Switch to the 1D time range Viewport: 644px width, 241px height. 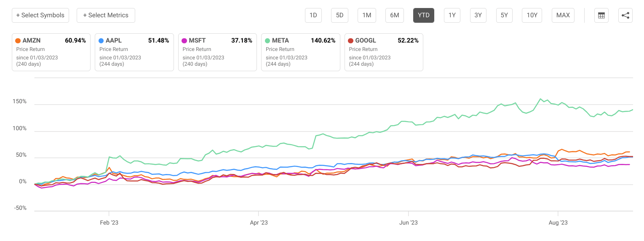click(313, 16)
